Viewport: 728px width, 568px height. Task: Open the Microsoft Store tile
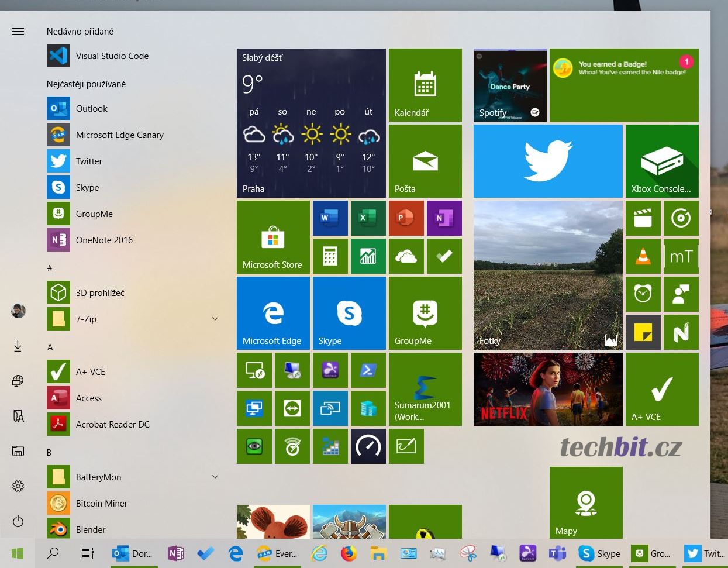273,237
